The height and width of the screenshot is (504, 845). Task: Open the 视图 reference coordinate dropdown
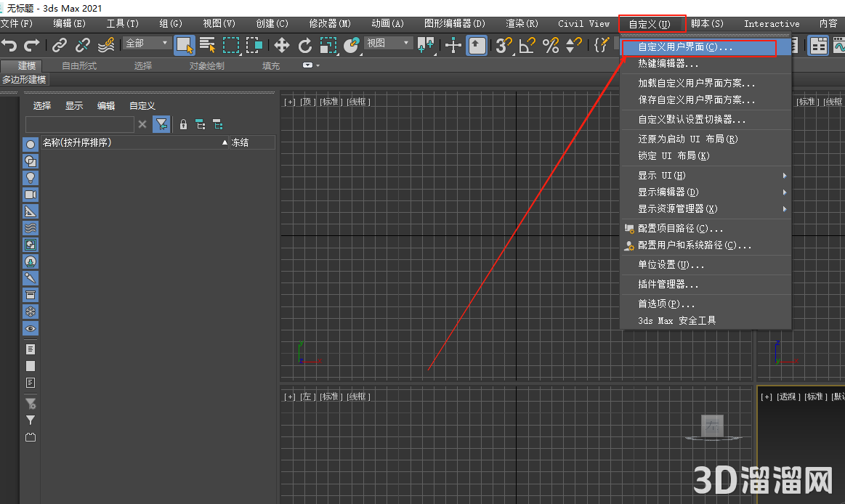click(389, 44)
